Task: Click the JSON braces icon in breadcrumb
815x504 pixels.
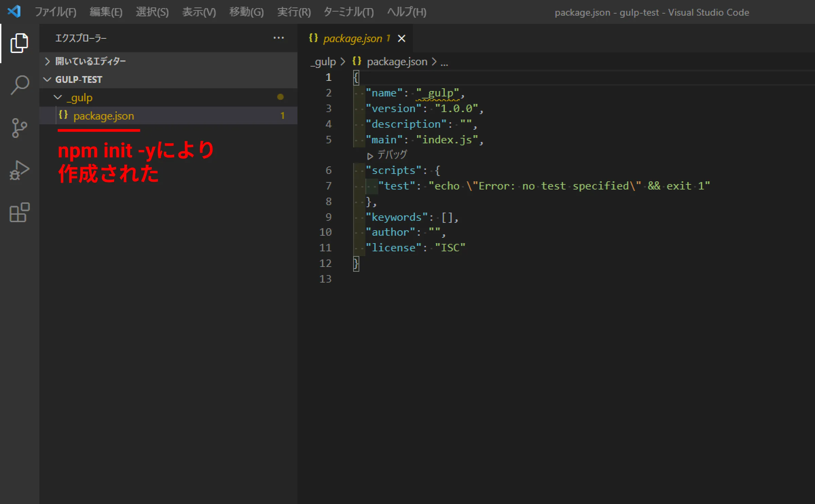Action: coord(357,61)
